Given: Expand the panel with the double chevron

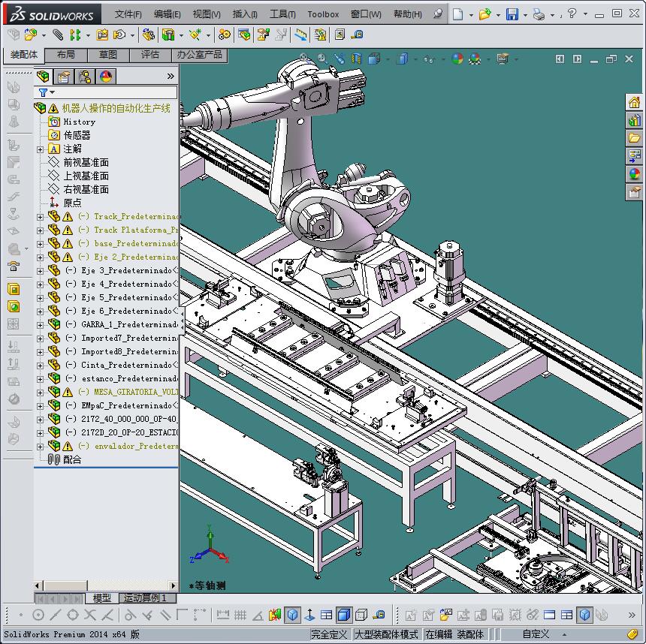Looking at the screenshot, I should [171, 76].
